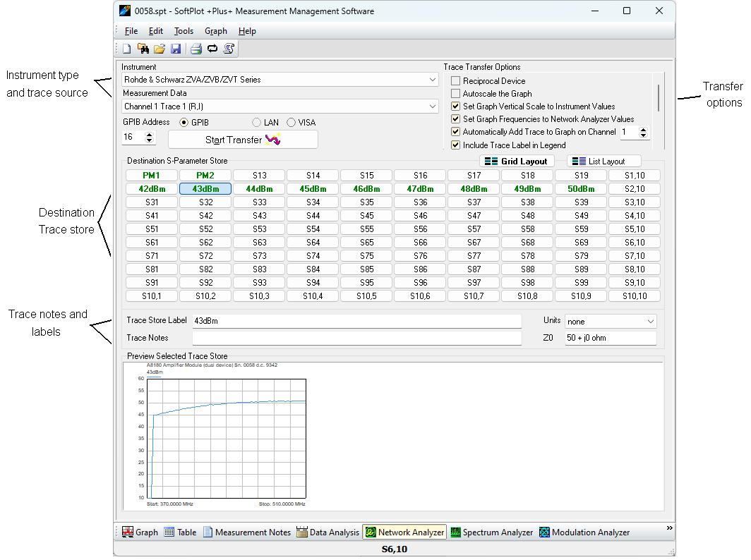Toggle Autoscale the Graph checkbox

click(x=456, y=94)
